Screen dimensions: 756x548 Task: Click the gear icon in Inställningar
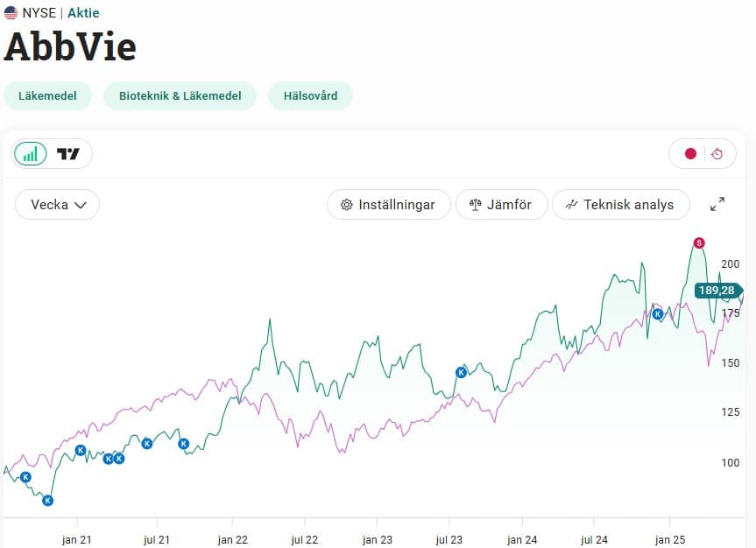pos(346,205)
